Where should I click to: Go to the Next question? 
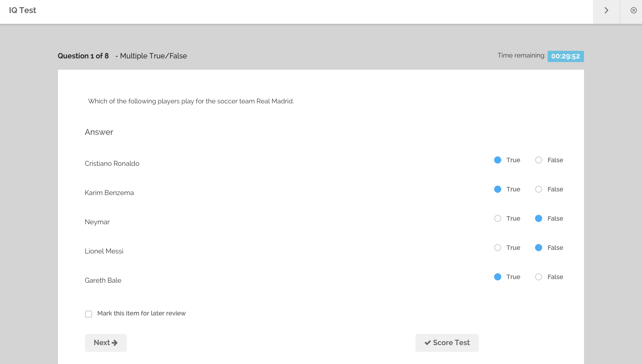[x=106, y=343]
